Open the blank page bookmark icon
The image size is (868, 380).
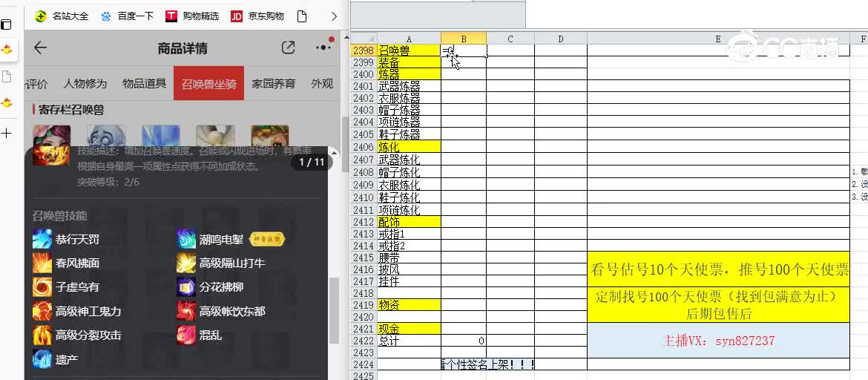pyautogui.click(x=302, y=16)
